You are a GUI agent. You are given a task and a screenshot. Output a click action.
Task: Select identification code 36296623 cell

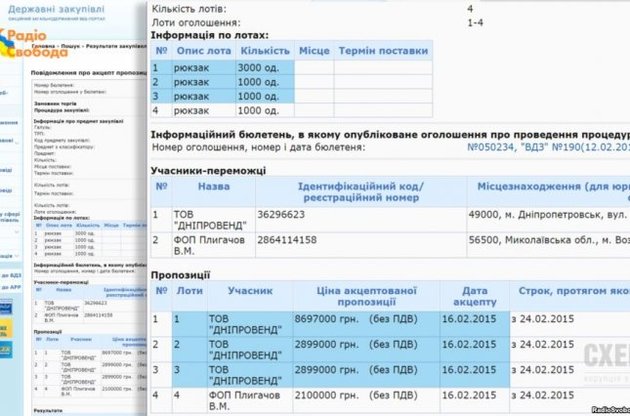[x=283, y=214]
